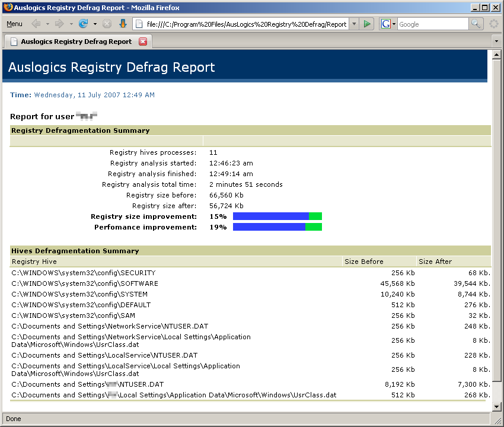Reload the page with the refresh icon
Viewport: 504px width, 427px height.
click(x=83, y=24)
